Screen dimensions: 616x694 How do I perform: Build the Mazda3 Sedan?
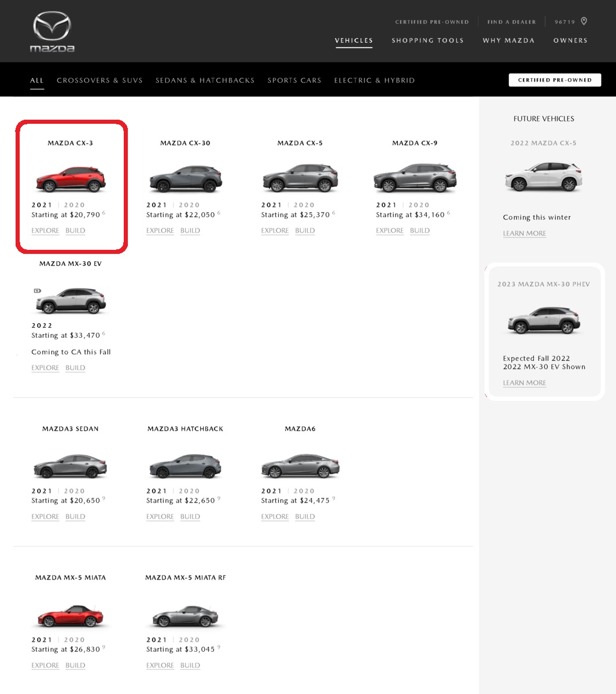[x=75, y=516]
